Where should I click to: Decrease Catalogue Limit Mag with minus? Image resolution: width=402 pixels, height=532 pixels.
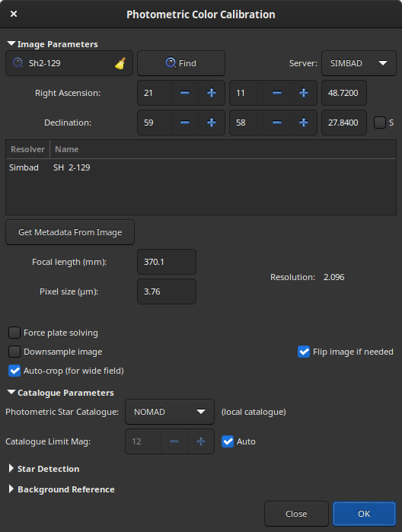[174, 441]
